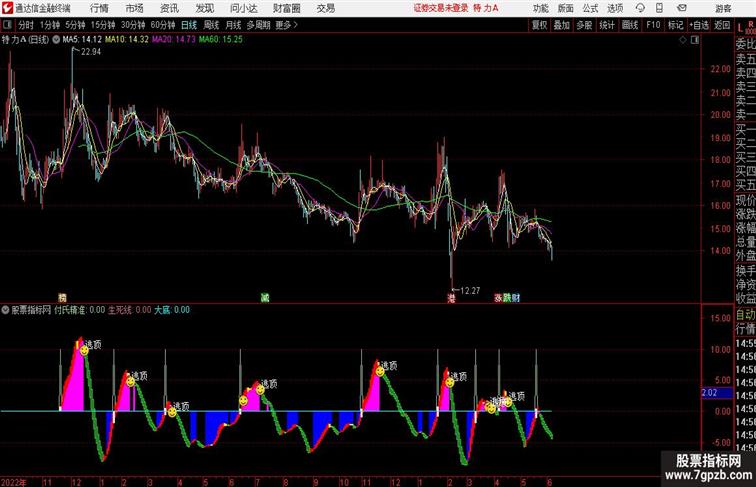
Task: Open the 功能 menu
Action: click(540, 8)
